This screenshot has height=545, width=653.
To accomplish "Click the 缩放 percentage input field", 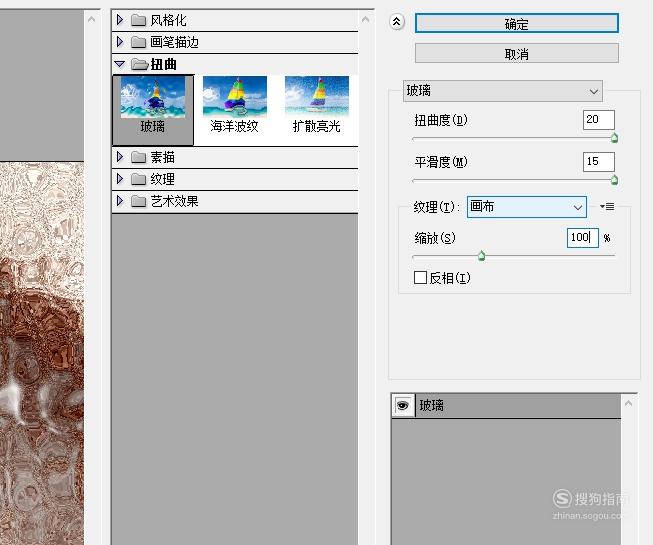I will [583, 238].
